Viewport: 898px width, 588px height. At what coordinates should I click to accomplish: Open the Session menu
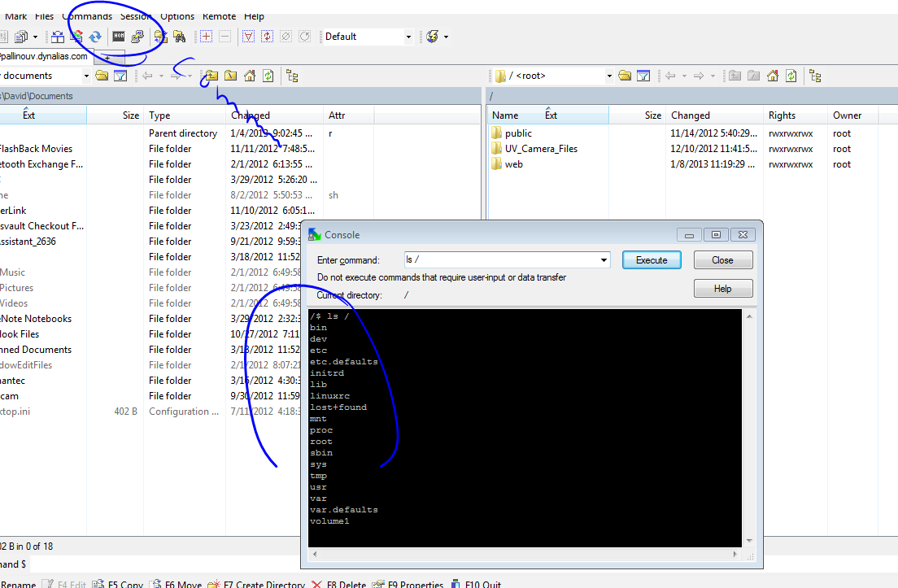[135, 16]
